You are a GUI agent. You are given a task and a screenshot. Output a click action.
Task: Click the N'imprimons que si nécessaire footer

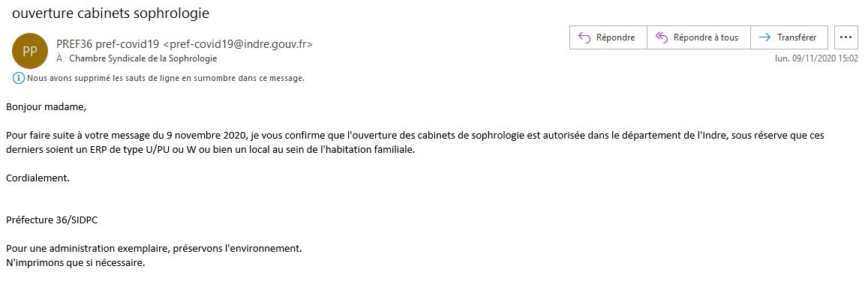pos(75,263)
